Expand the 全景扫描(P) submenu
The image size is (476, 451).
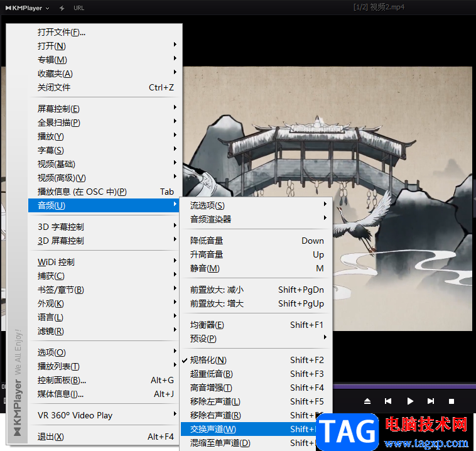pos(105,122)
